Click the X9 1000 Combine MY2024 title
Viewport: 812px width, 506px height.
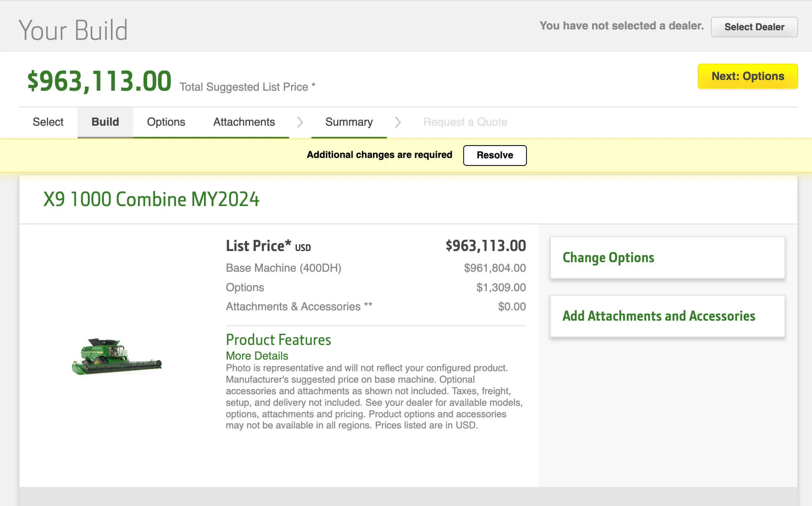[151, 199]
